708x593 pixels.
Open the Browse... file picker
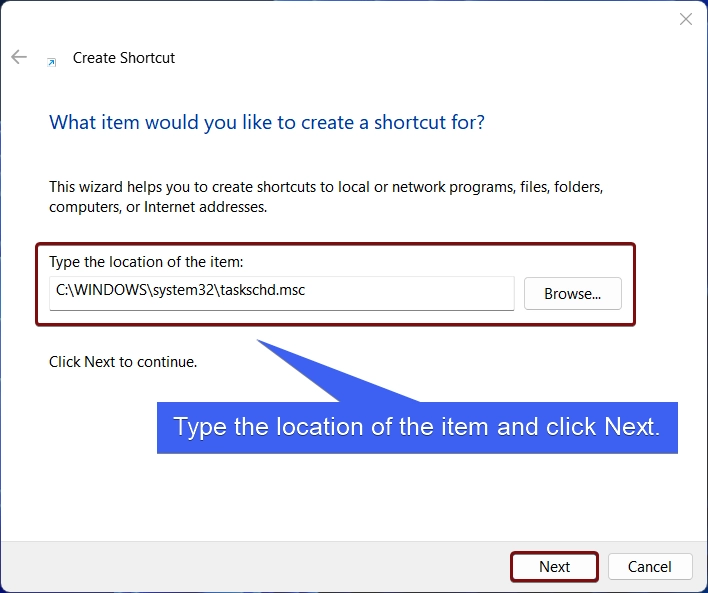573,294
